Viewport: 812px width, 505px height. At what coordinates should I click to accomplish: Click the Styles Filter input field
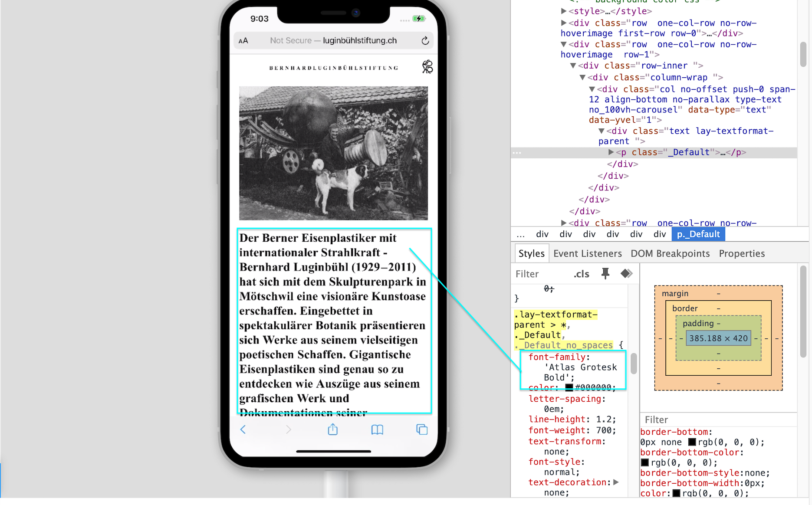click(540, 274)
